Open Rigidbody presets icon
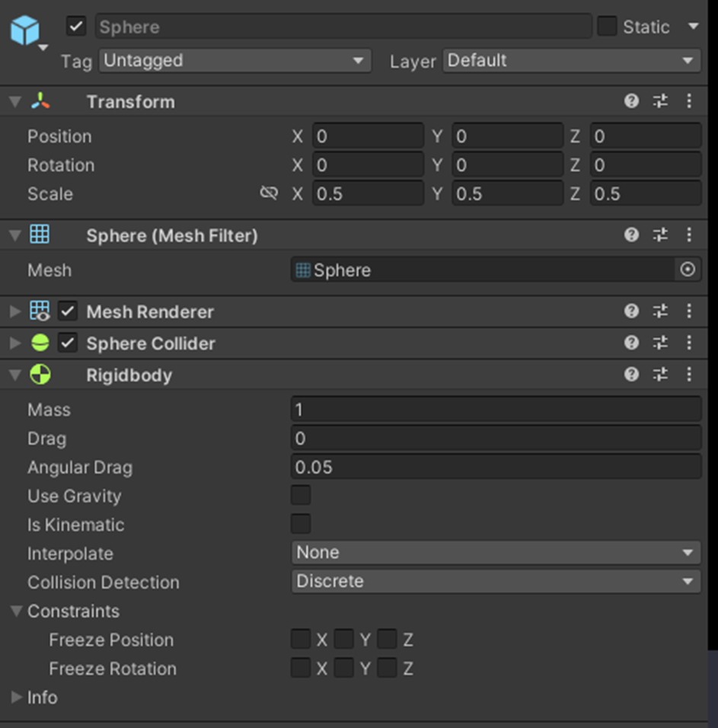Screen dimensions: 718x728 (x=660, y=374)
